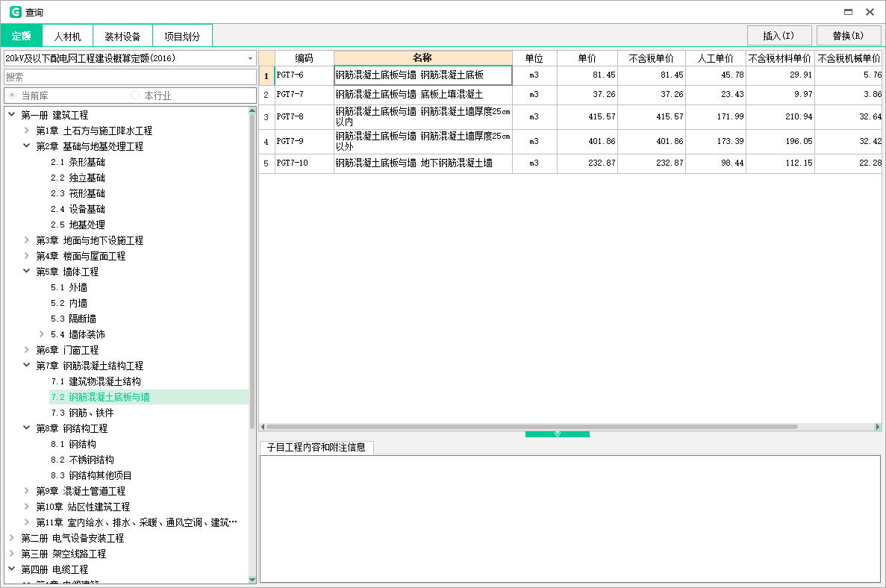Expand 第10章 站区性建筑工程
Image resolution: width=886 pixels, height=588 pixels.
27,507
